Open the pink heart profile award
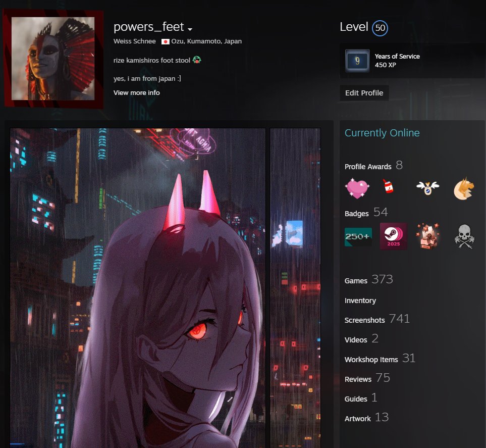486x448 pixels. tap(357, 188)
